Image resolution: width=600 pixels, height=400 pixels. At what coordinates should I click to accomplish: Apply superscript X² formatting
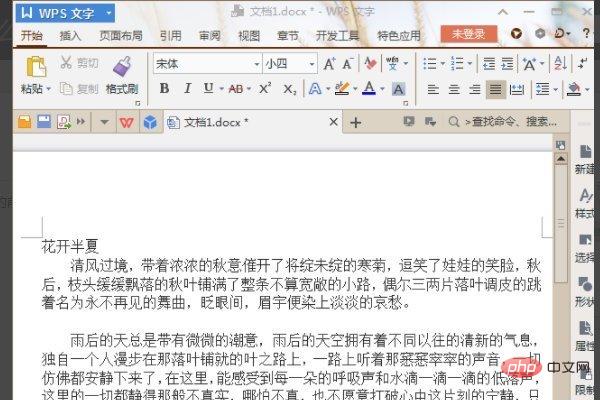pyautogui.click(x=265, y=88)
